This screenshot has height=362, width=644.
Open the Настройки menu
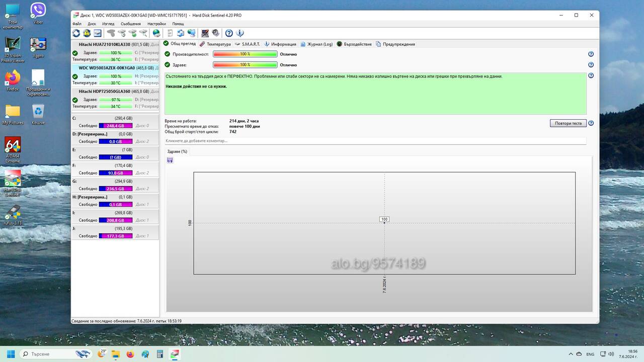157,24
